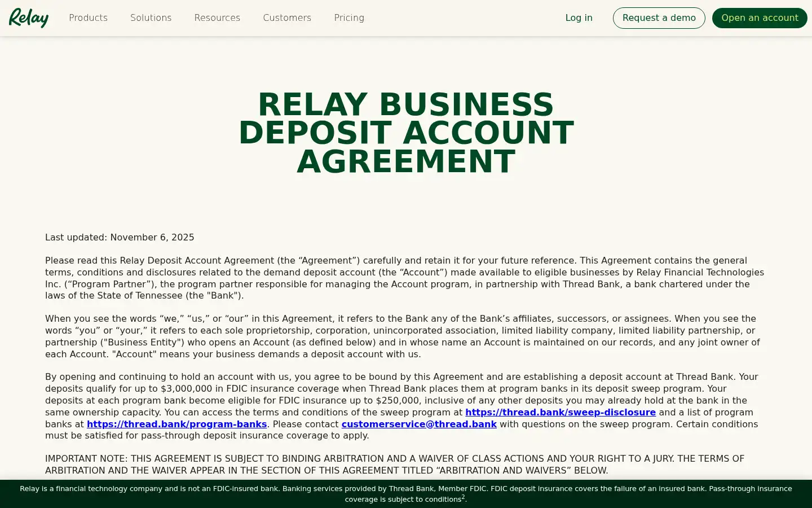Click the Open an account button
This screenshot has height=508, width=812.
click(760, 18)
